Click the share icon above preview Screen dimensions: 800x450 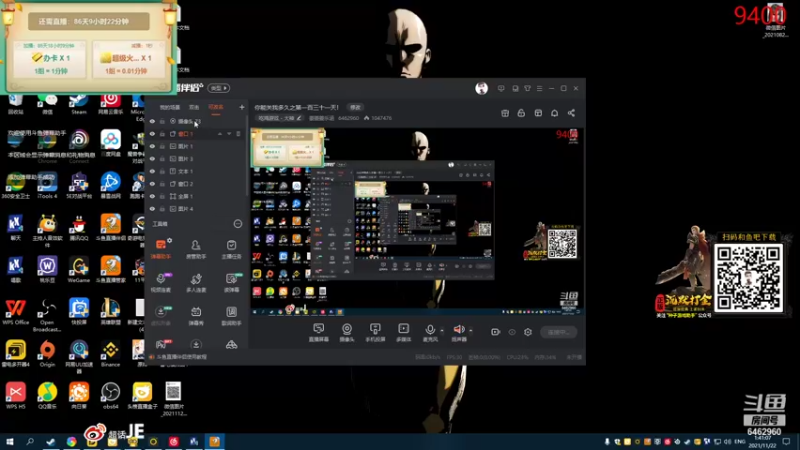pyautogui.click(x=571, y=113)
